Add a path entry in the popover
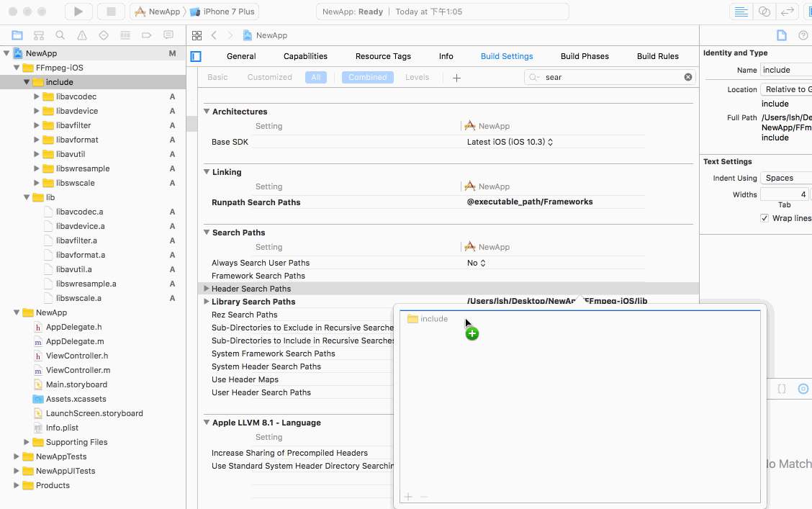This screenshot has width=812, height=509. click(x=408, y=497)
